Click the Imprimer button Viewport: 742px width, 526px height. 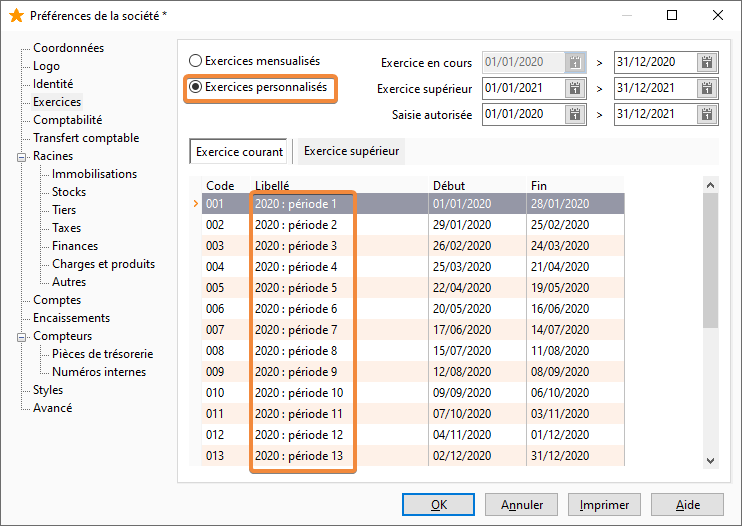click(x=604, y=505)
